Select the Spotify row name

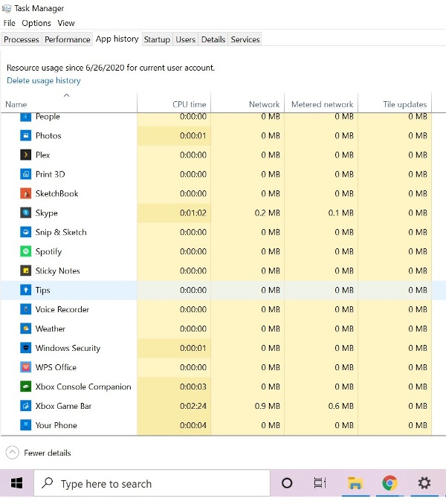[48, 252]
